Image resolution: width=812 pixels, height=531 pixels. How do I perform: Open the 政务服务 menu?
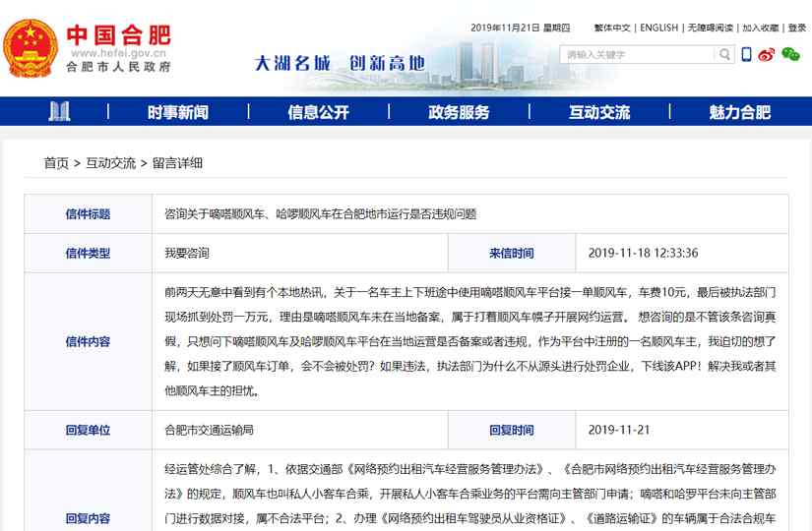coord(459,112)
